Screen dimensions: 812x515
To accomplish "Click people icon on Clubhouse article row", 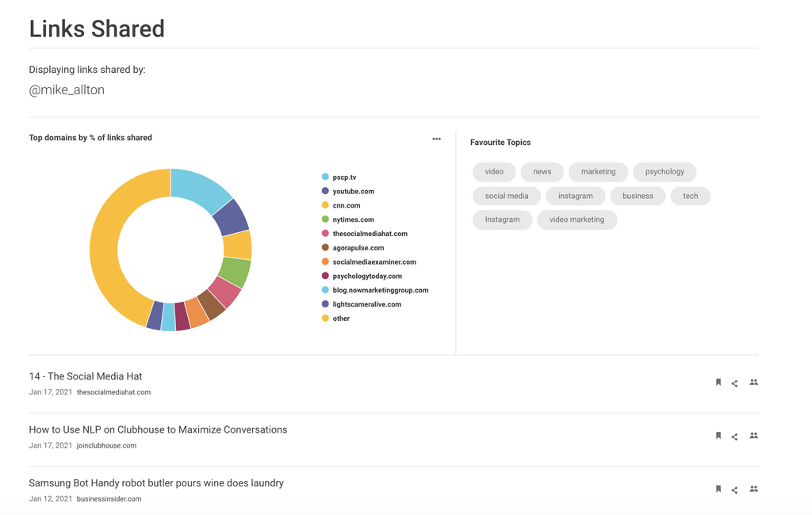I will pos(753,436).
